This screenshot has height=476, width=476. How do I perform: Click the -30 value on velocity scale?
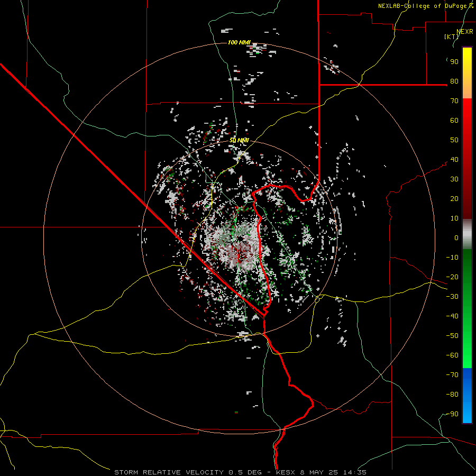tap(452, 297)
